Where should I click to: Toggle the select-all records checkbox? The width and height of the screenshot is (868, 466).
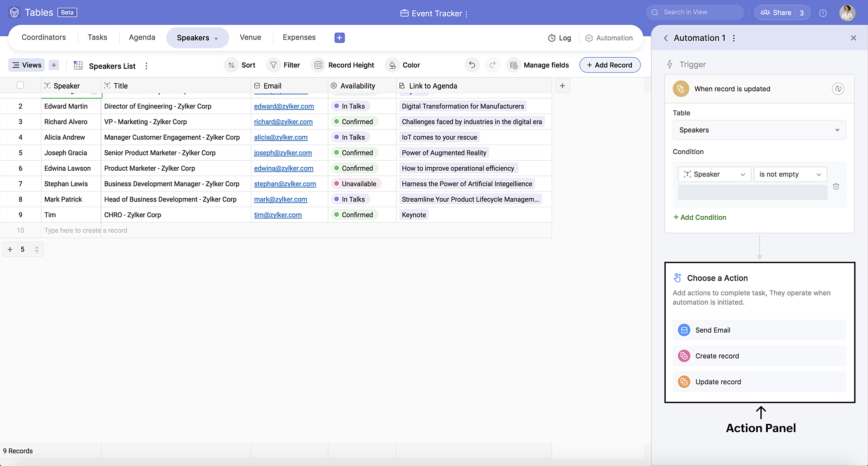20,86
